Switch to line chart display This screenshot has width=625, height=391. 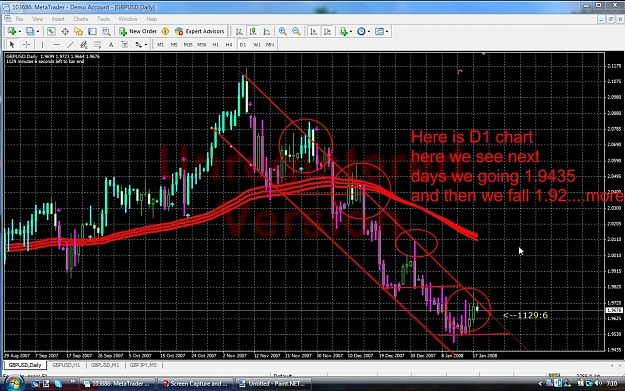(x=267, y=31)
